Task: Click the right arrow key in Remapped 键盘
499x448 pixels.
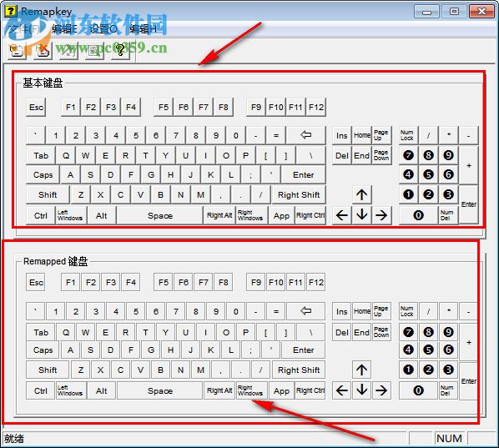Action: 381,390
